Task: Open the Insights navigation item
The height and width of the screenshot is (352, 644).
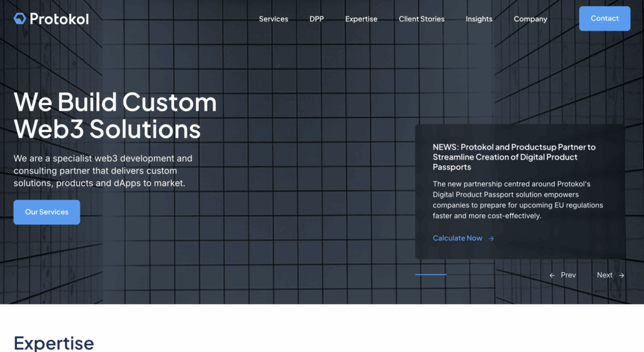Action: point(479,19)
